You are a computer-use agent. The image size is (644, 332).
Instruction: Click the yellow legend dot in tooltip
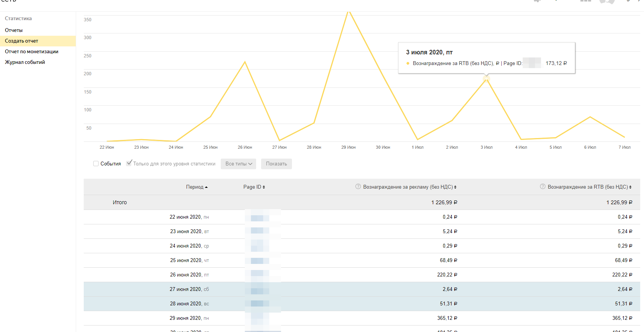[408, 64]
